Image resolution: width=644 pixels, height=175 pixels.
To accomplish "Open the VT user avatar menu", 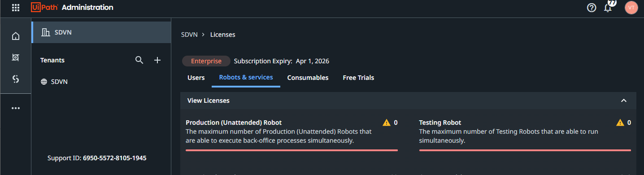I will click(x=631, y=8).
